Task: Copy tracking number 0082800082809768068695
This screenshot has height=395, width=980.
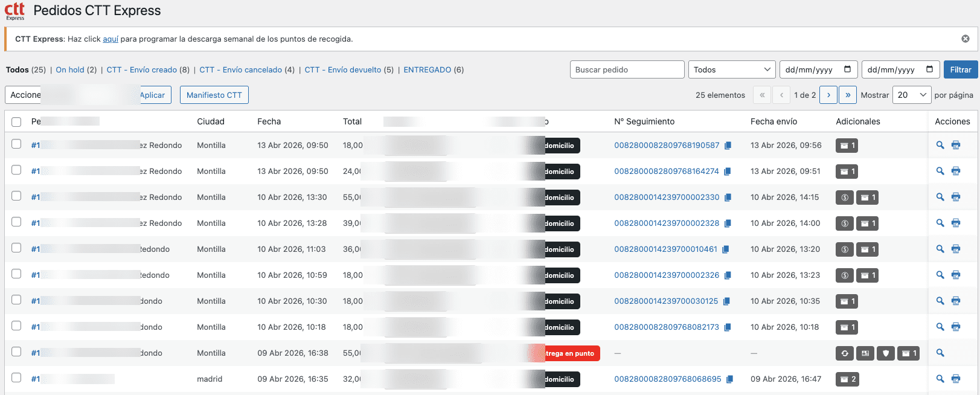Action: click(729, 379)
